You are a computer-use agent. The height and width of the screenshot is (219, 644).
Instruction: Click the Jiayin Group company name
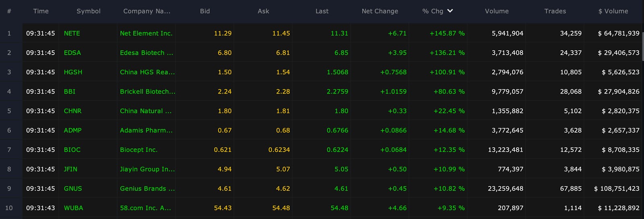[147, 169]
